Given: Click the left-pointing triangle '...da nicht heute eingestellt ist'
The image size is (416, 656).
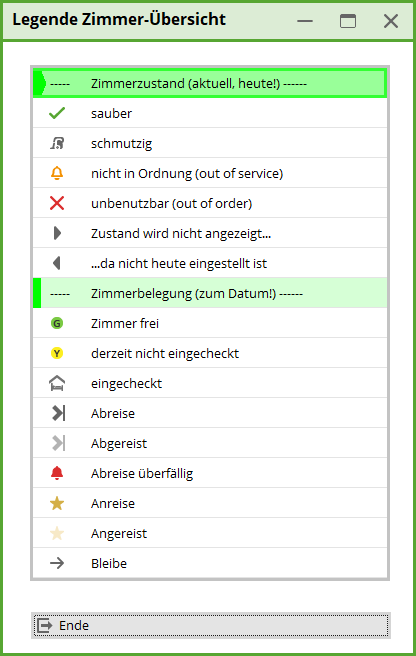Looking at the screenshot, I should [56, 263].
